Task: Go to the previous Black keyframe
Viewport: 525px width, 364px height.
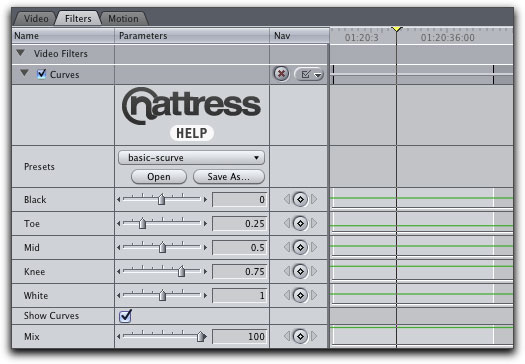Action: [287, 200]
